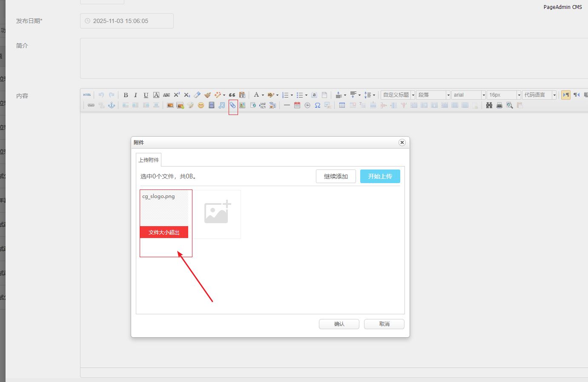Click the font color letter A

point(256,95)
